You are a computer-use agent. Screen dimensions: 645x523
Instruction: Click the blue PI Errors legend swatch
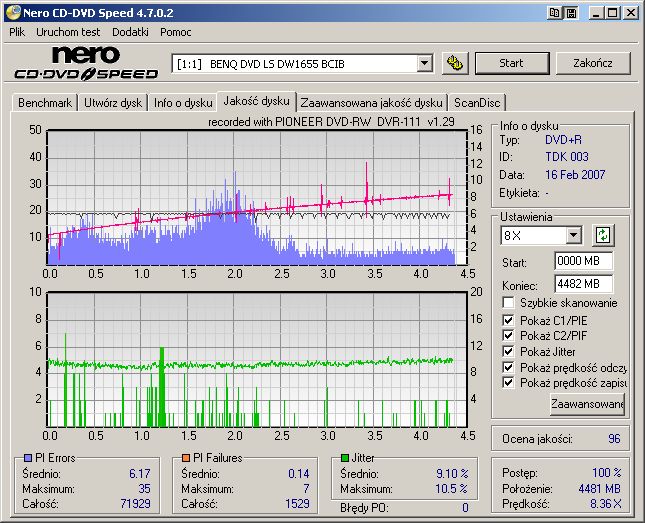coord(28,458)
